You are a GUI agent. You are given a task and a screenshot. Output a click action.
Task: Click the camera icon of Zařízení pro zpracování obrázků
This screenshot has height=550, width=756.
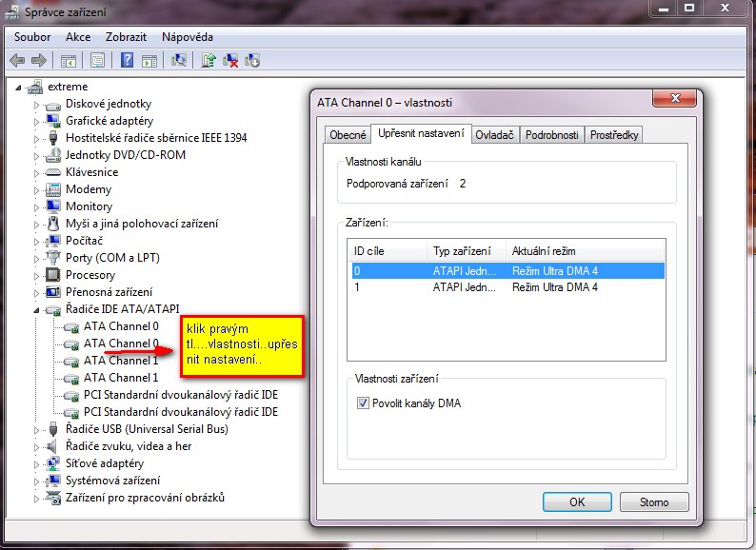[52, 498]
